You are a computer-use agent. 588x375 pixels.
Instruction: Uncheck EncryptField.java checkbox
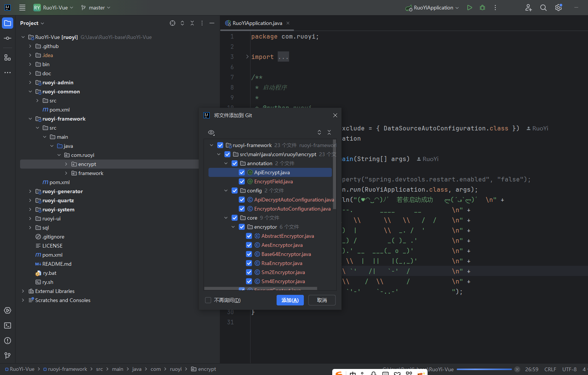point(242,181)
